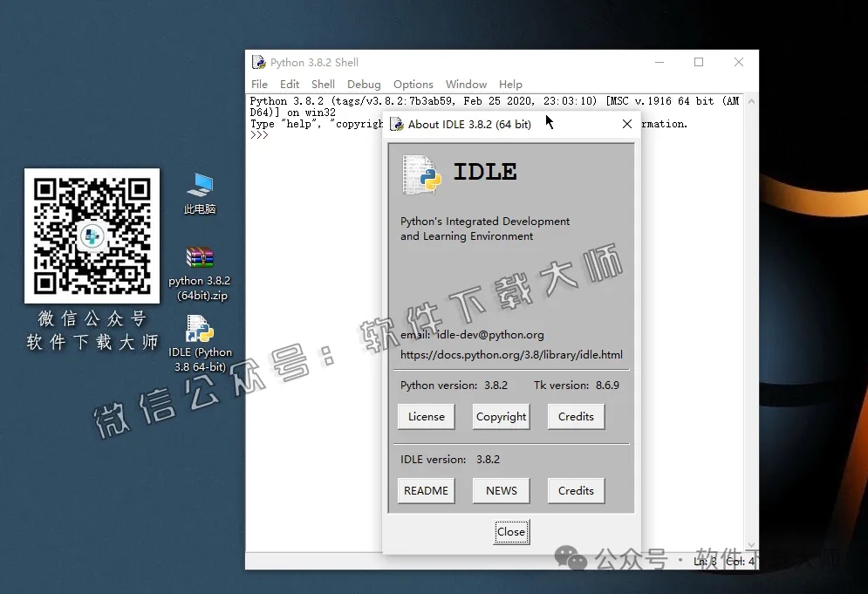This screenshot has width=868, height=594.
Task: Open the Copyright information
Action: (x=501, y=416)
